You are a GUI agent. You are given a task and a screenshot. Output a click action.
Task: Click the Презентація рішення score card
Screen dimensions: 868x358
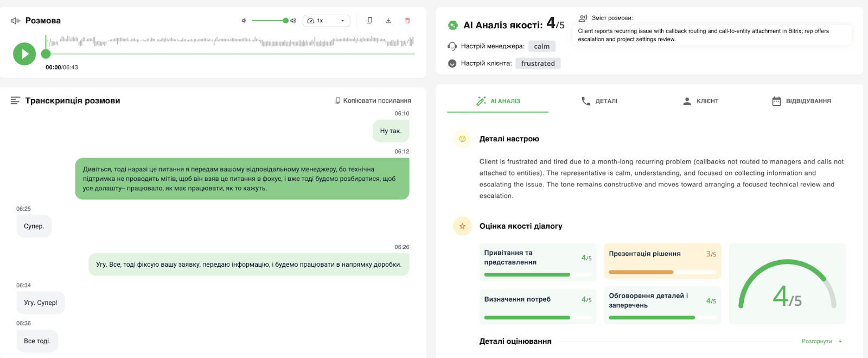tap(662, 261)
